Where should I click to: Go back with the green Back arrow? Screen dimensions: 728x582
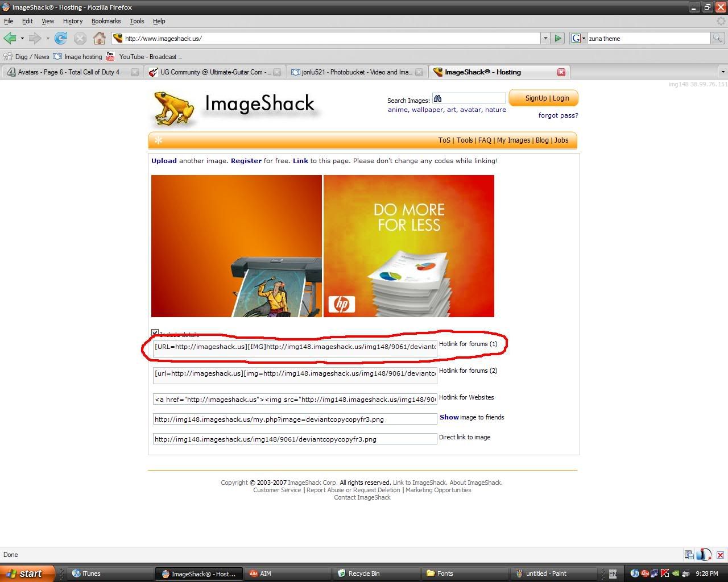[10, 38]
